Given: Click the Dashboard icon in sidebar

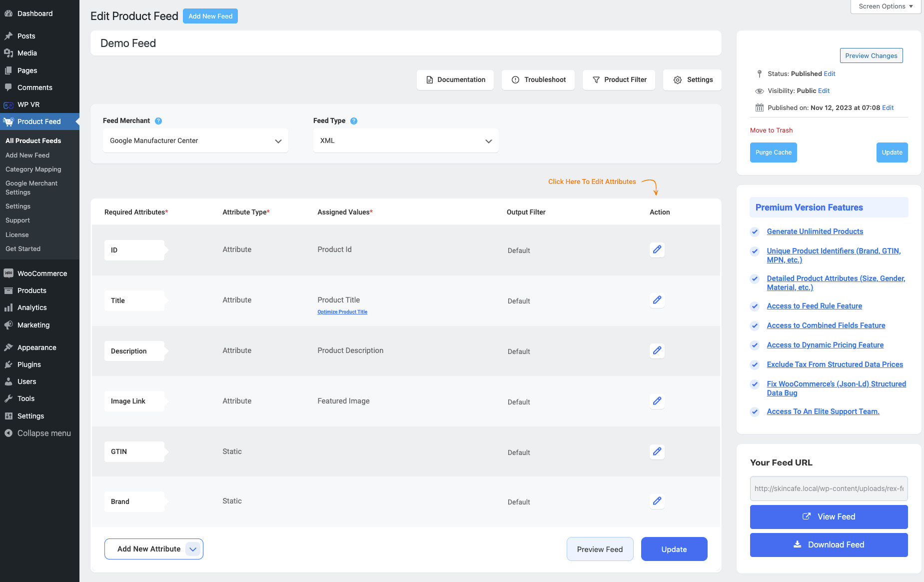Looking at the screenshot, I should (8, 13).
